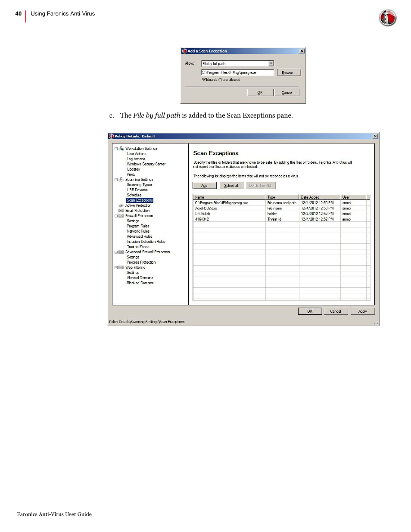Select Active Protection label in the tree
This screenshot has height=532, width=411.
point(138,205)
